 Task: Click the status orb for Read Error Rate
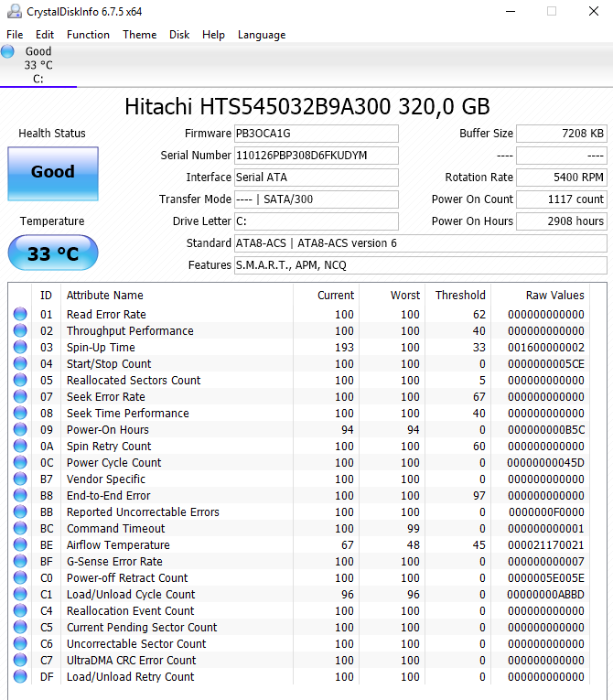20,314
